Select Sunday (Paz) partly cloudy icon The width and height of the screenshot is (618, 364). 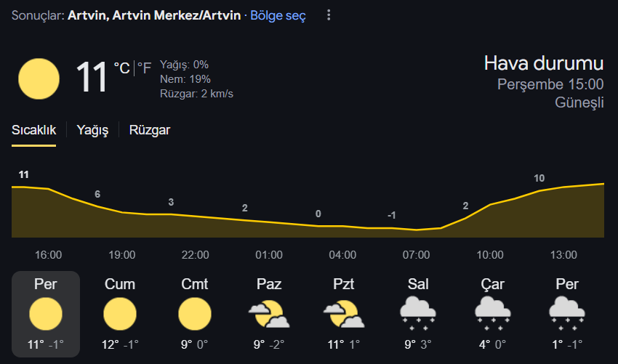(x=269, y=314)
